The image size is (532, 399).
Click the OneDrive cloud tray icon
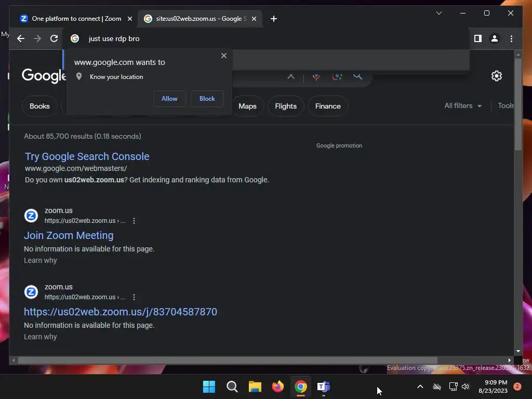[x=437, y=387]
